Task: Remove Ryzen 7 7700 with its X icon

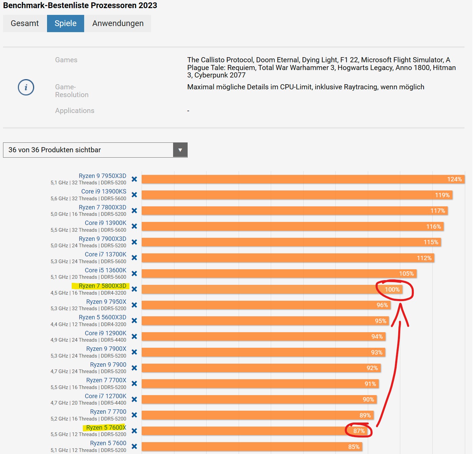Action: pos(134,415)
